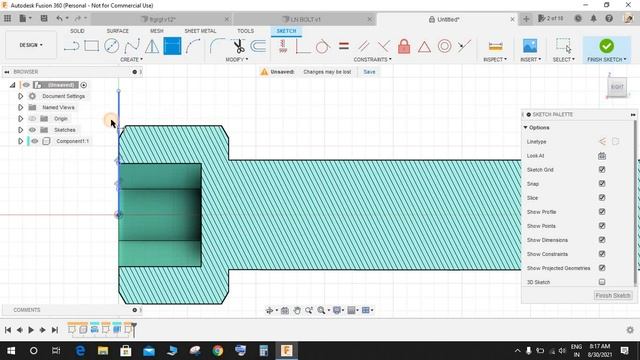Open the MODIFY dropdown menu
640x360 pixels.
pyautogui.click(x=237, y=60)
